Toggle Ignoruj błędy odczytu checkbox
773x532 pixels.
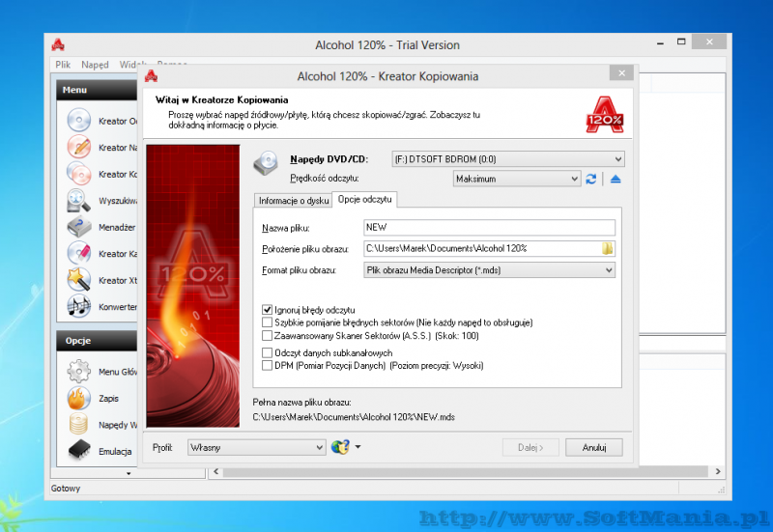268,310
